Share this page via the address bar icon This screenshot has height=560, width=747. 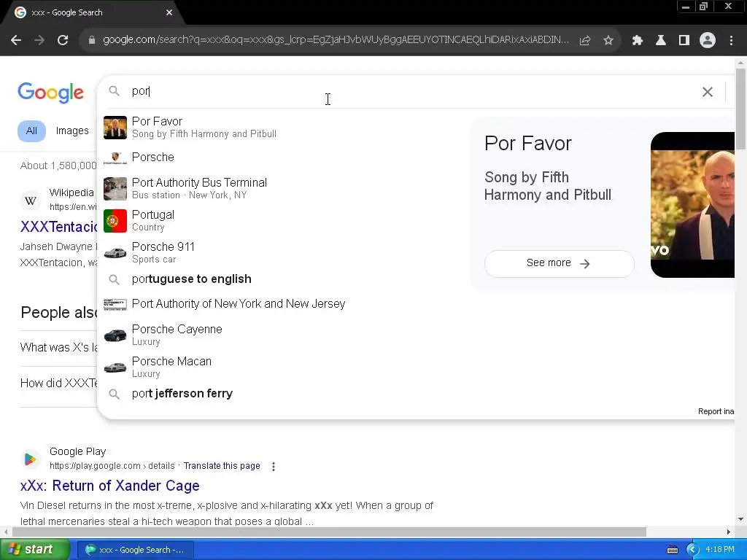(584, 41)
